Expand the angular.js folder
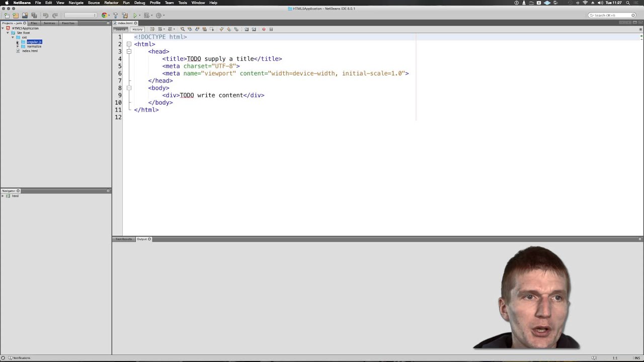Viewport: 644px width, 362px height. coord(18,42)
